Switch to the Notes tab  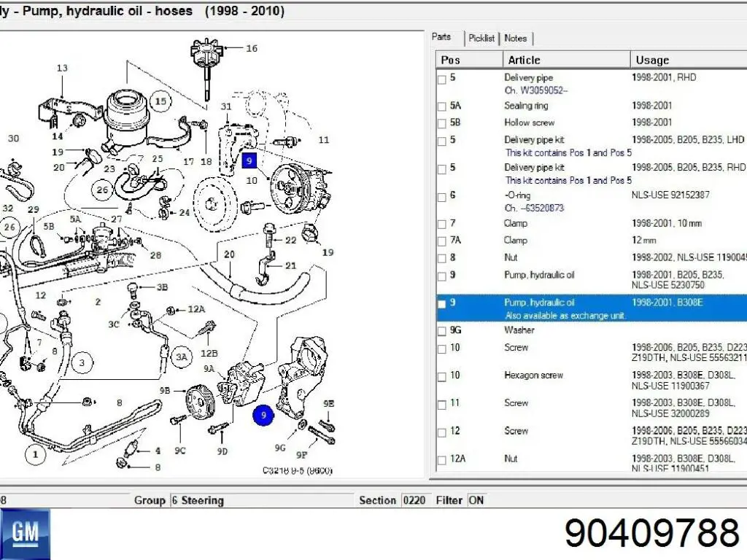pyautogui.click(x=516, y=38)
